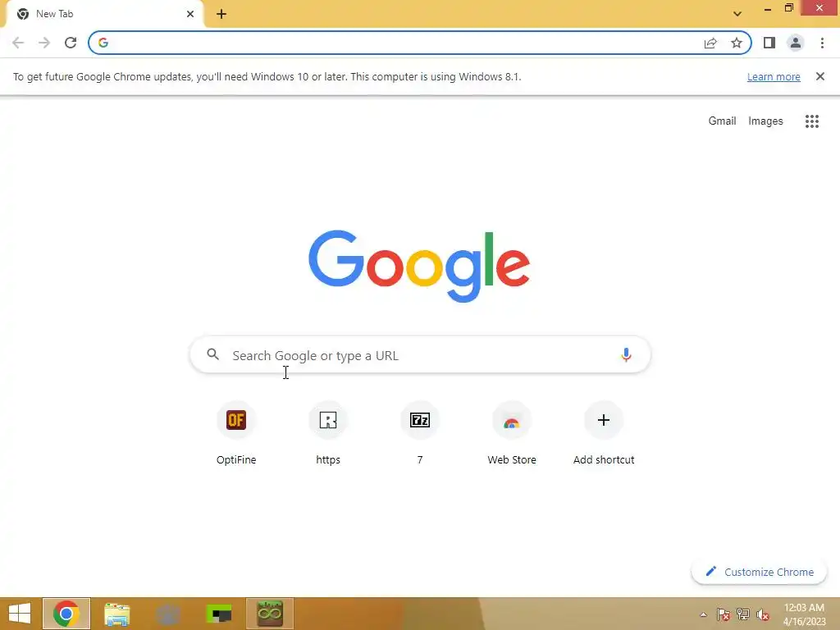
Task: Open the Gmail link
Action: pos(722,121)
